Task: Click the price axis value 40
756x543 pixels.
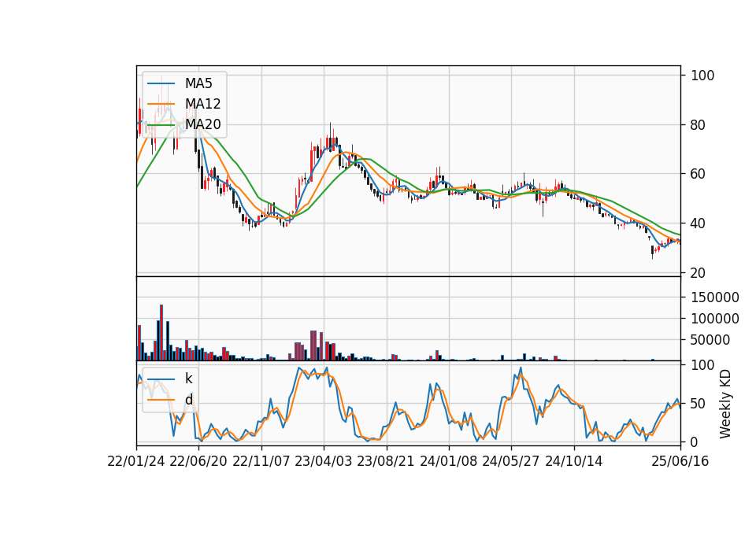Action: coord(699,223)
